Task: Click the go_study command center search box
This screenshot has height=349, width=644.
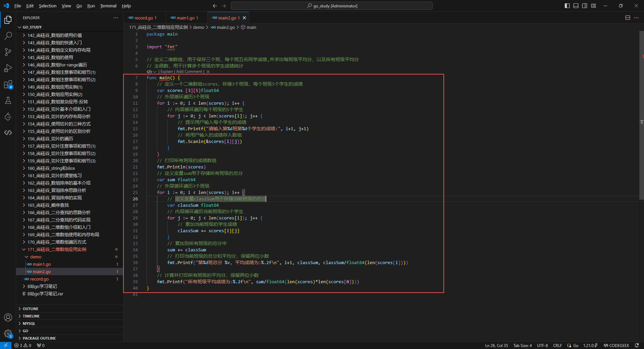Action: (x=332, y=6)
